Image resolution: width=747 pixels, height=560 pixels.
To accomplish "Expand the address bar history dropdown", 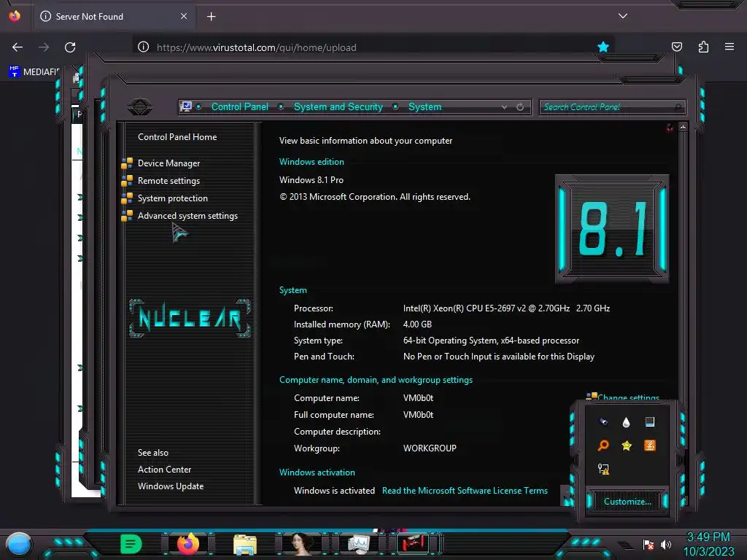I will (x=504, y=107).
